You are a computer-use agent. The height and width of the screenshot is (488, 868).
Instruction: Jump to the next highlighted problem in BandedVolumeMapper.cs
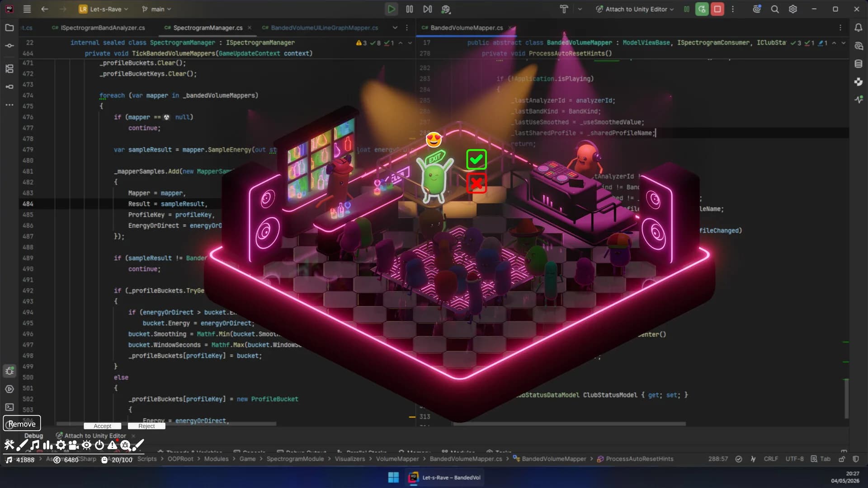click(x=844, y=43)
